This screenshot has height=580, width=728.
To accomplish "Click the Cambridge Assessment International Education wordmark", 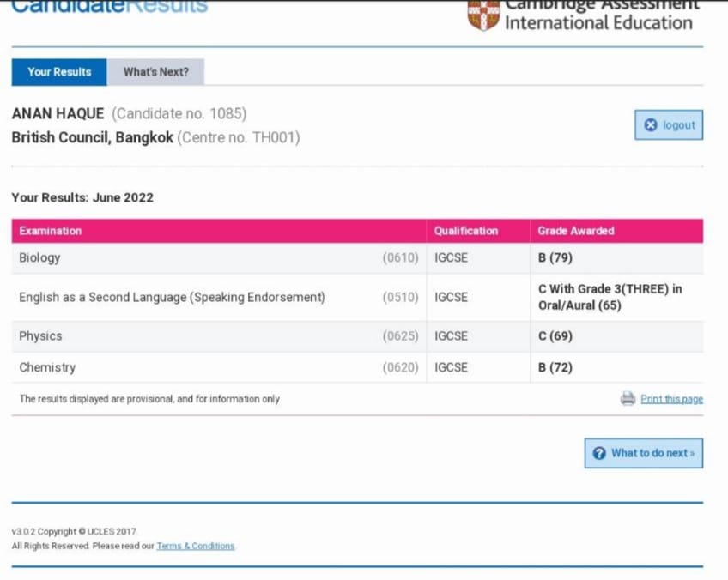I will [x=602, y=15].
